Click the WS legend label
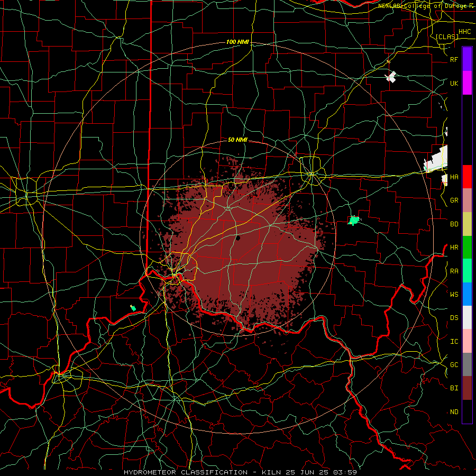The height and width of the screenshot is (476, 476). coord(454,295)
